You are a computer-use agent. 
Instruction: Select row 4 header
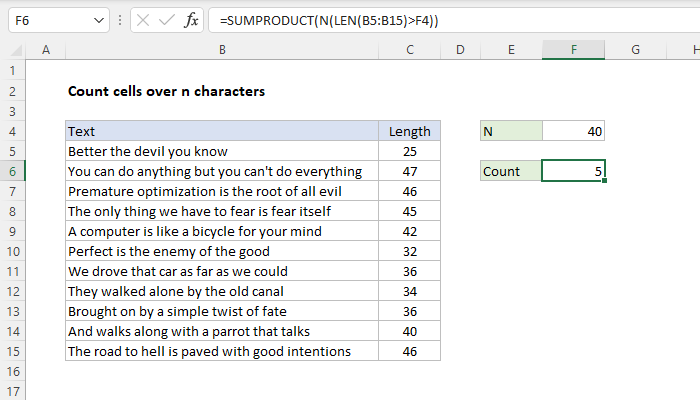pos(12,131)
